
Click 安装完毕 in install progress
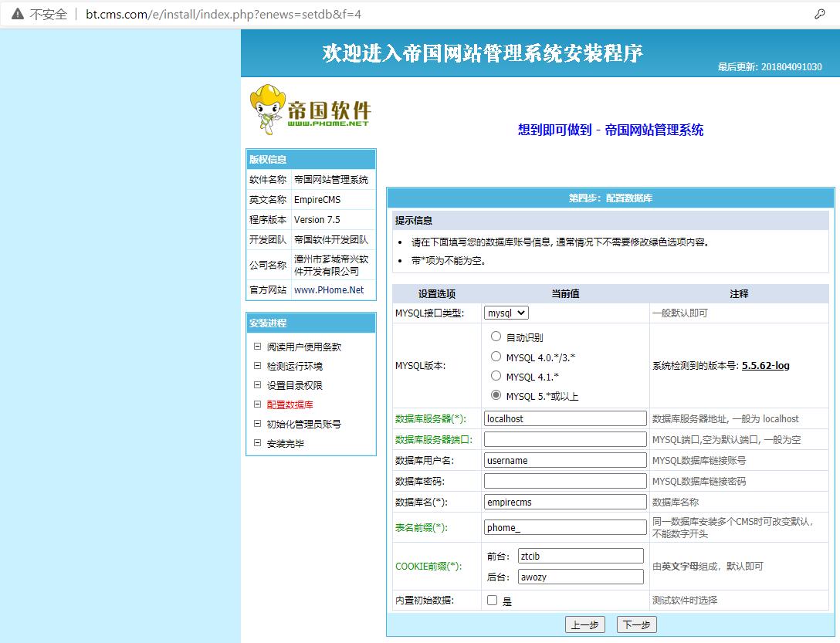click(x=286, y=443)
